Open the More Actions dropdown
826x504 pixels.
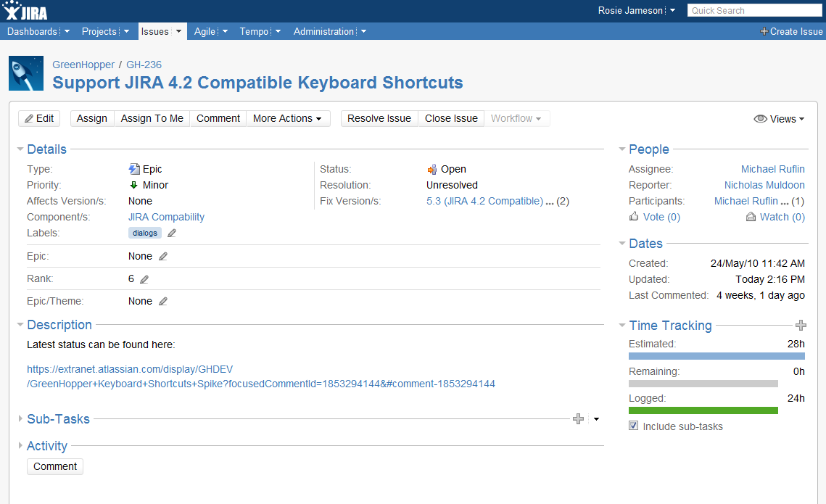(x=288, y=118)
